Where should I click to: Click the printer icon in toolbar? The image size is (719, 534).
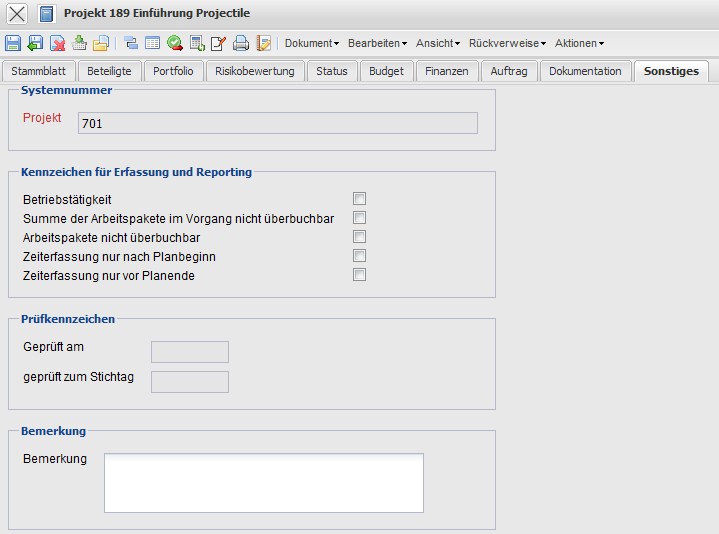tap(241, 43)
